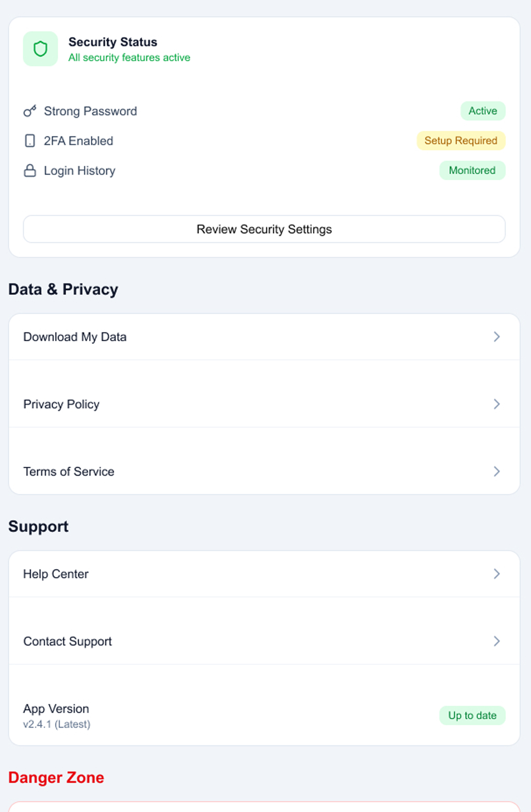Click chevron arrow on Privacy Policy row
The width and height of the screenshot is (531, 812).
497,404
